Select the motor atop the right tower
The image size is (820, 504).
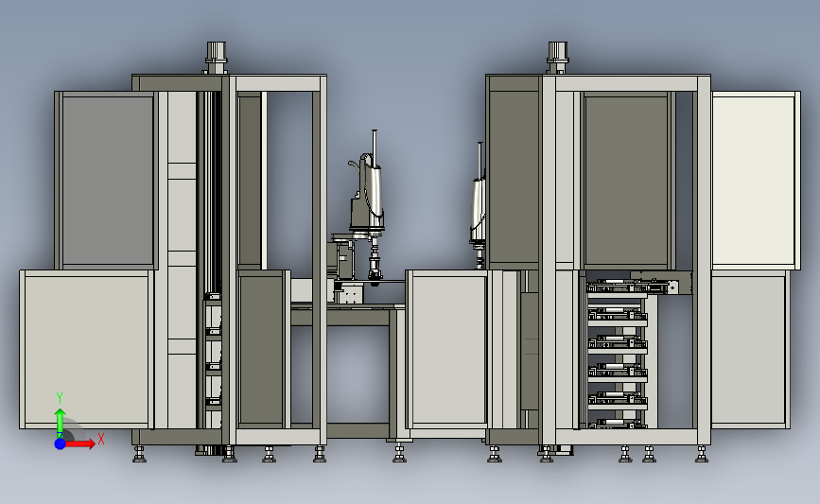point(557,58)
